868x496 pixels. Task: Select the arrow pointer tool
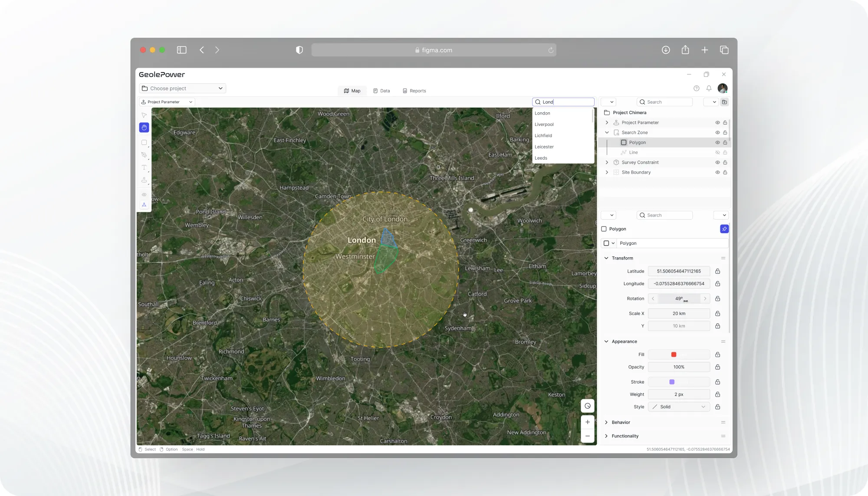(144, 115)
